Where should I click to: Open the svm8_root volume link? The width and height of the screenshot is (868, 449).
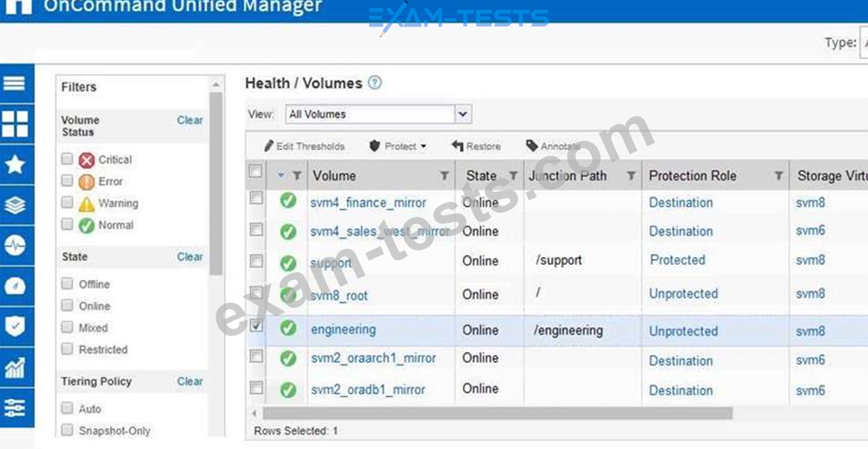pos(339,296)
